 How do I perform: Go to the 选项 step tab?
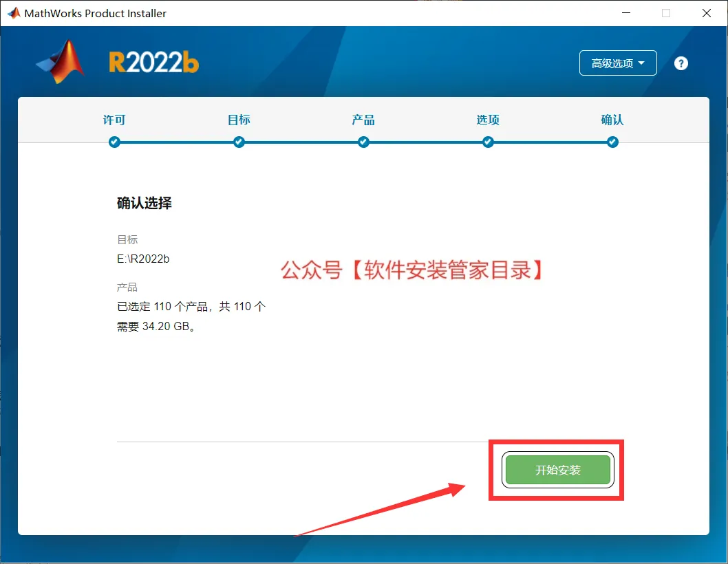(488, 120)
